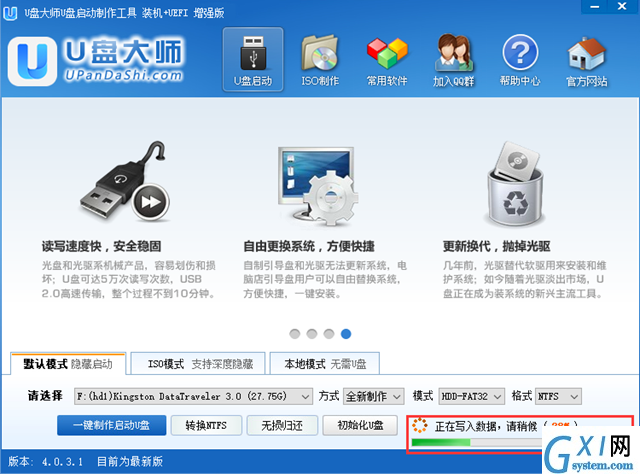Click the 初始化U盘 button
This screenshot has width=640, height=474.
click(360, 425)
